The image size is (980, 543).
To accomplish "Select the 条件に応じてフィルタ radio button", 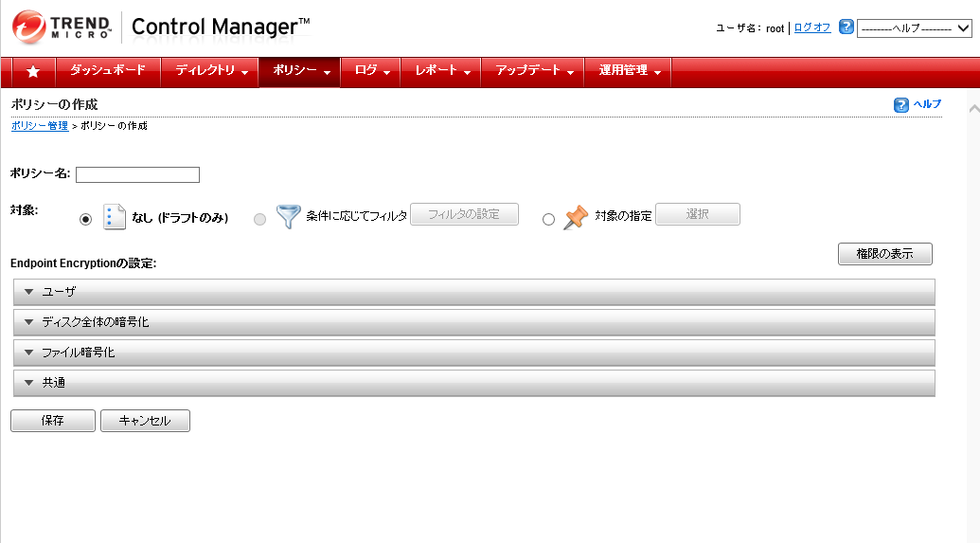I will [x=260, y=219].
